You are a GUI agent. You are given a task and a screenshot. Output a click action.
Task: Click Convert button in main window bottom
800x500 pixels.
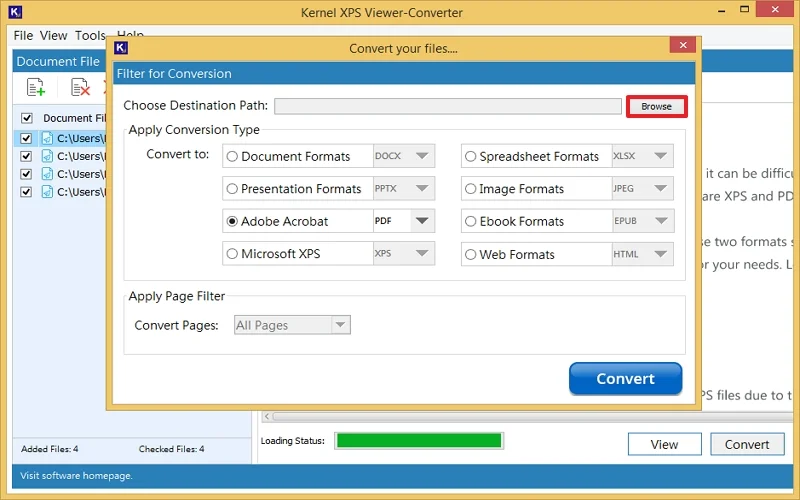(747, 444)
